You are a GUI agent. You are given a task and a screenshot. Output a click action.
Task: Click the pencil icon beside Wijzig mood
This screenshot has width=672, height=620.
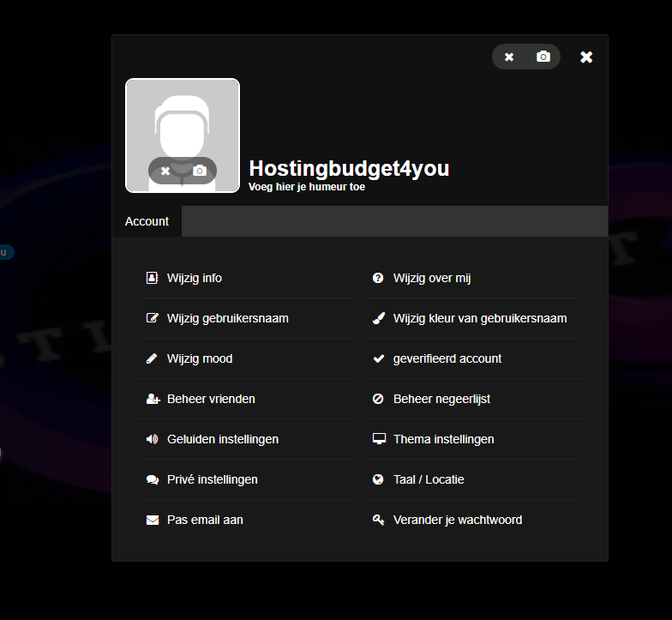[153, 358]
